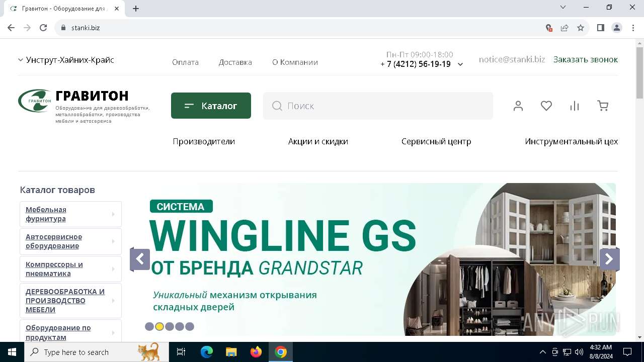Select fifth banner slide dot
Screen dimensions: 644x362
pos(190,326)
